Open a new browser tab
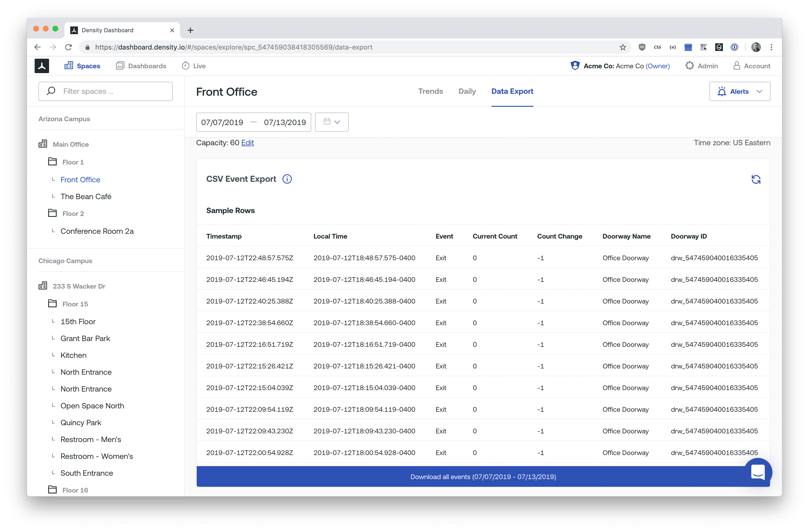 (x=190, y=30)
